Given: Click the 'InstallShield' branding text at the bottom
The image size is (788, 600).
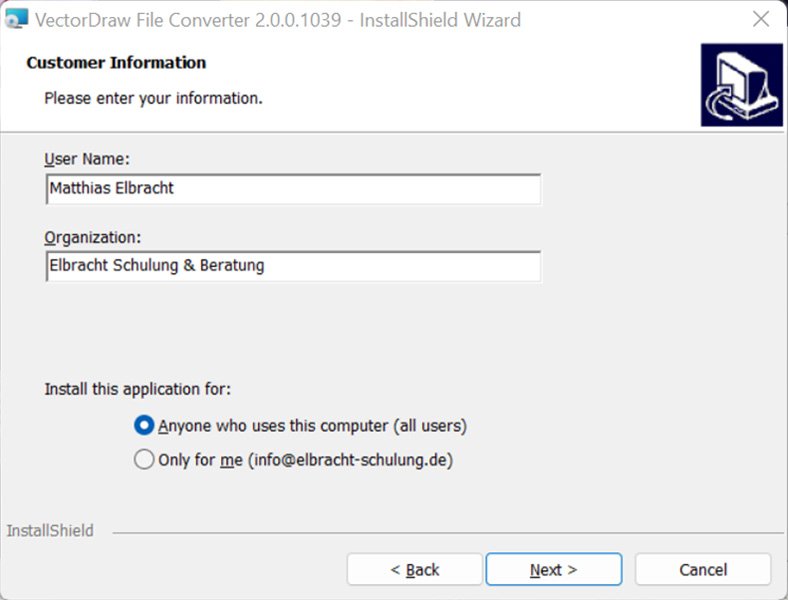Looking at the screenshot, I should tap(50, 531).
